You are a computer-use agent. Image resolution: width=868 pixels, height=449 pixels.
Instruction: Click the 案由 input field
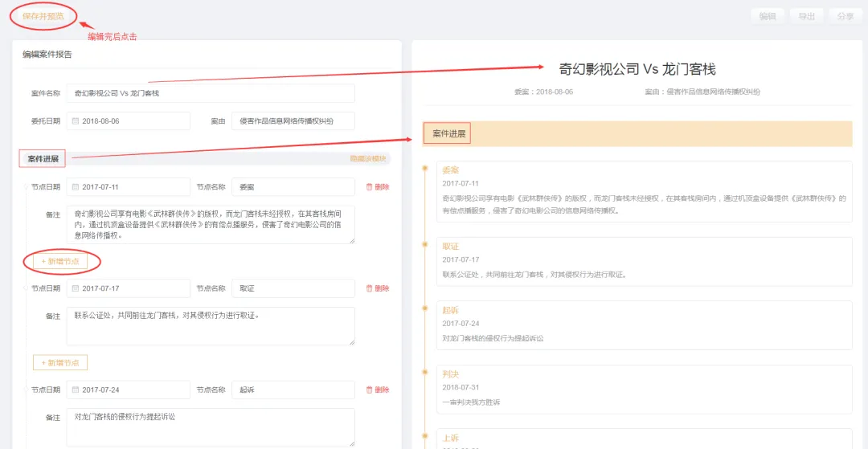click(293, 121)
